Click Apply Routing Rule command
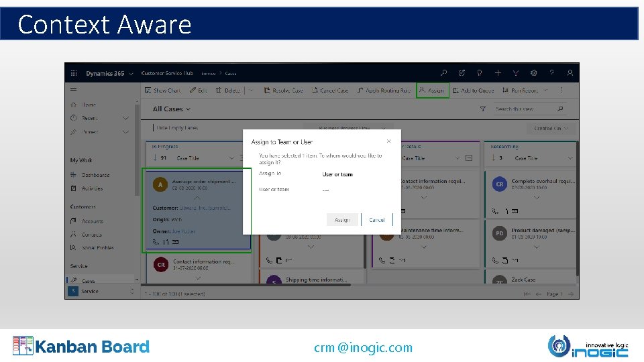 [384, 90]
